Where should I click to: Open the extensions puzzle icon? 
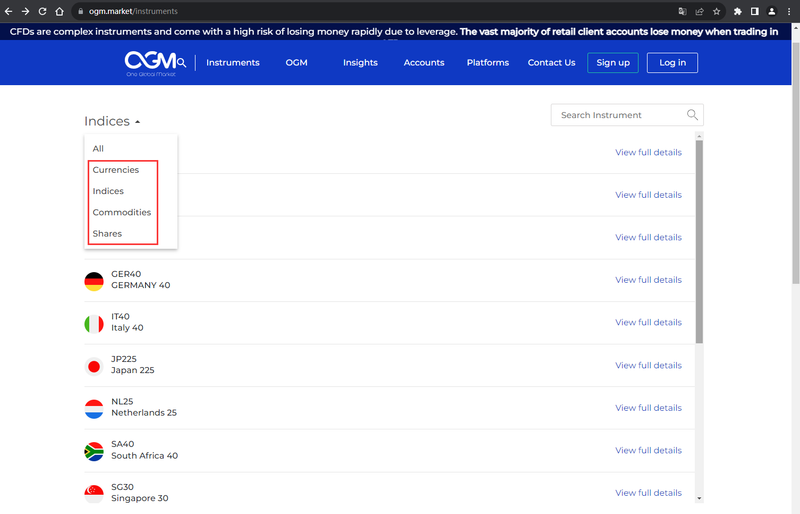[737, 11]
